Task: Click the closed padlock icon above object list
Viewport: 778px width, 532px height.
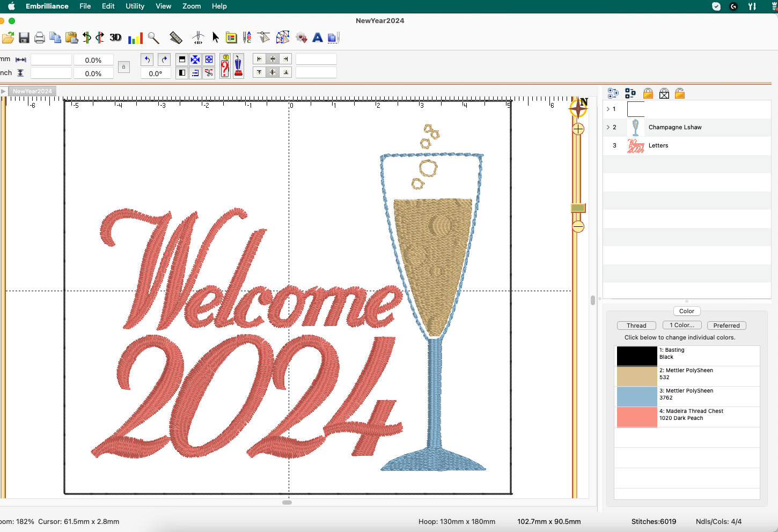Action: (648, 94)
